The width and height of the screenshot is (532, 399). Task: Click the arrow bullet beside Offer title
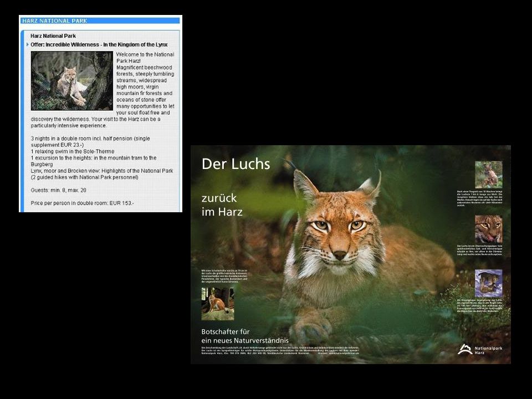coord(28,44)
